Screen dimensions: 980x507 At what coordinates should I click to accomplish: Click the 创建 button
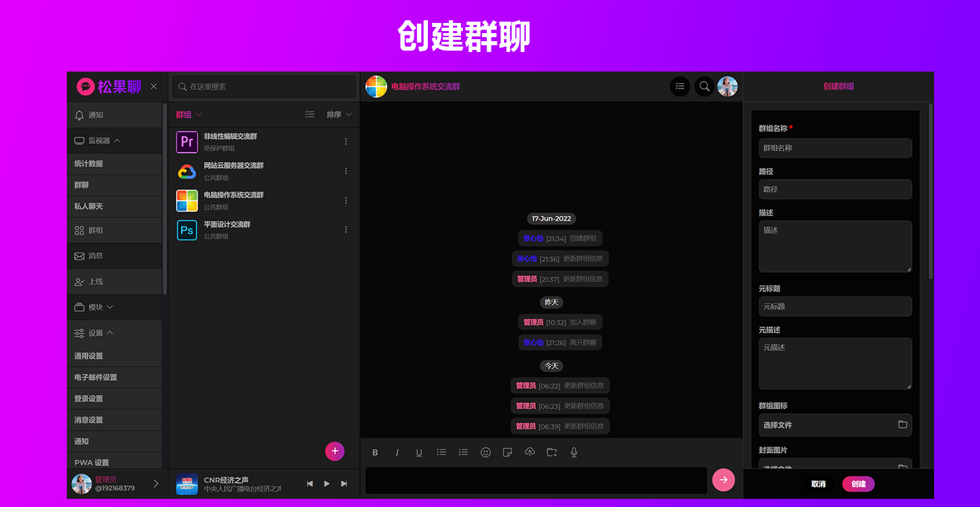pos(859,484)
